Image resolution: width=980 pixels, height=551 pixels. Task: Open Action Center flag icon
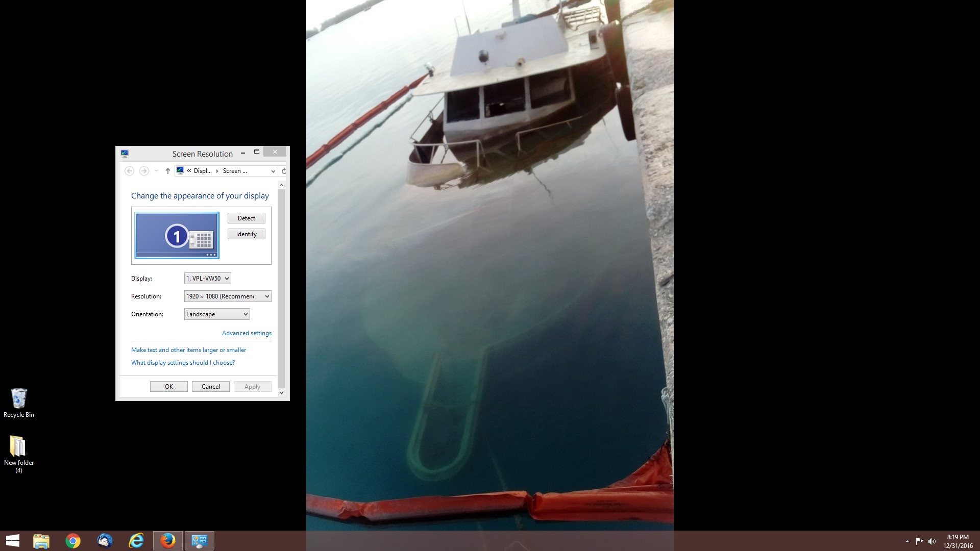click(919, 541)
